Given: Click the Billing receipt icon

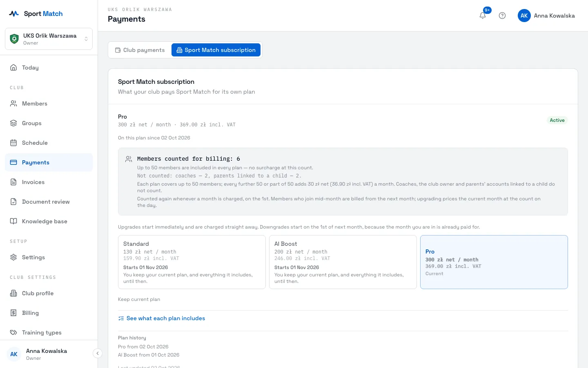Looking at the screenshot, I should [13, 313].
